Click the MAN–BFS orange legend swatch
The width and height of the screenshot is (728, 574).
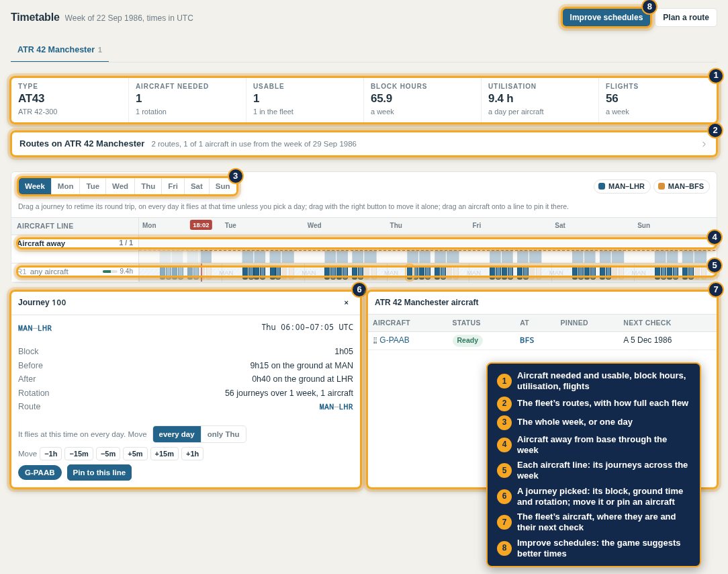tap(661, 186)
